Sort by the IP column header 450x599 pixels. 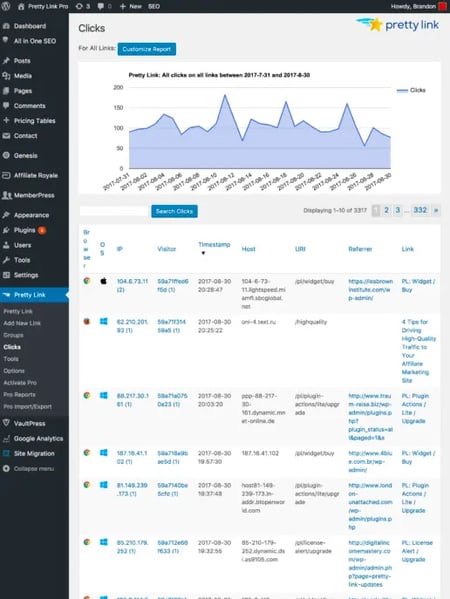coord(120,249)
